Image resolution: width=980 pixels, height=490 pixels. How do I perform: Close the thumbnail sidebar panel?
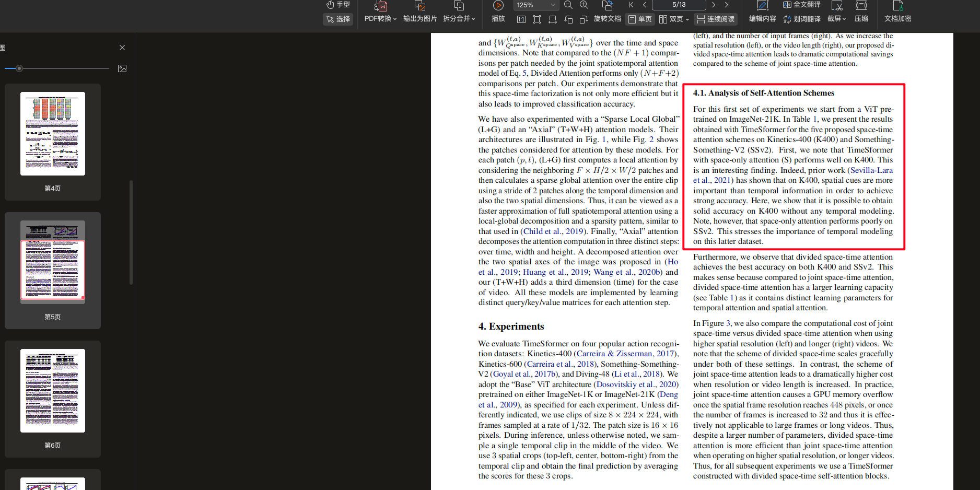tap(122, 48)
